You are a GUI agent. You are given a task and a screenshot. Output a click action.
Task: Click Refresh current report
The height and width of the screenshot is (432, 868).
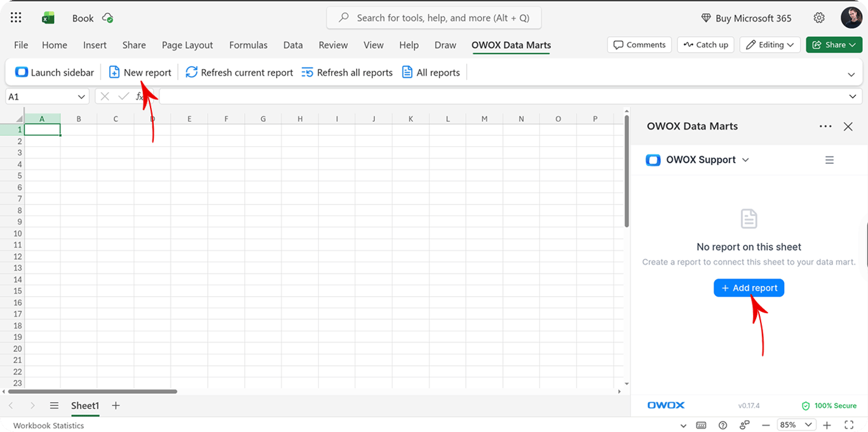(x=240, y=72)
